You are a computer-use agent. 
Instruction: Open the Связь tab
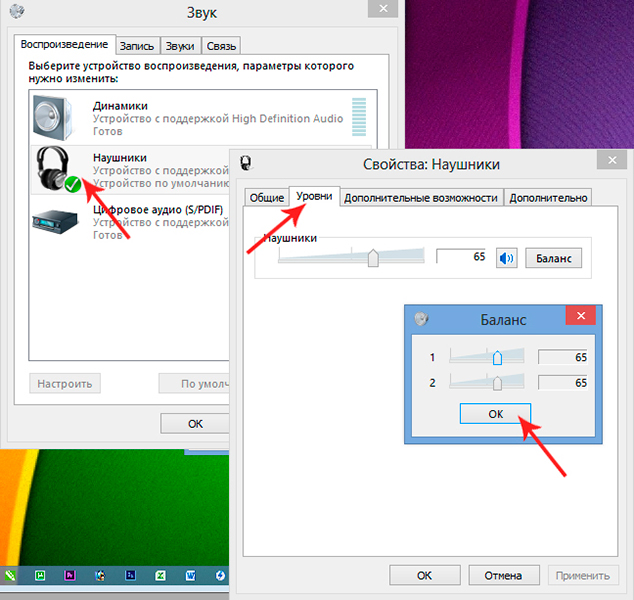point(220,46)
